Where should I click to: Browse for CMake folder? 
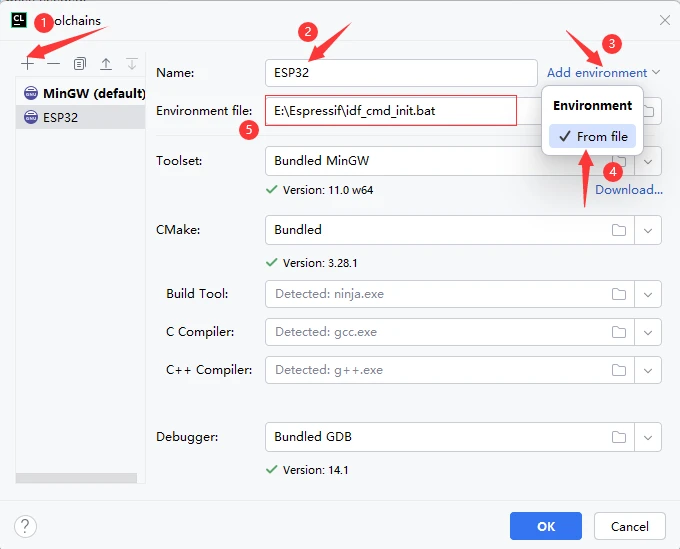(x=619, y=230)
